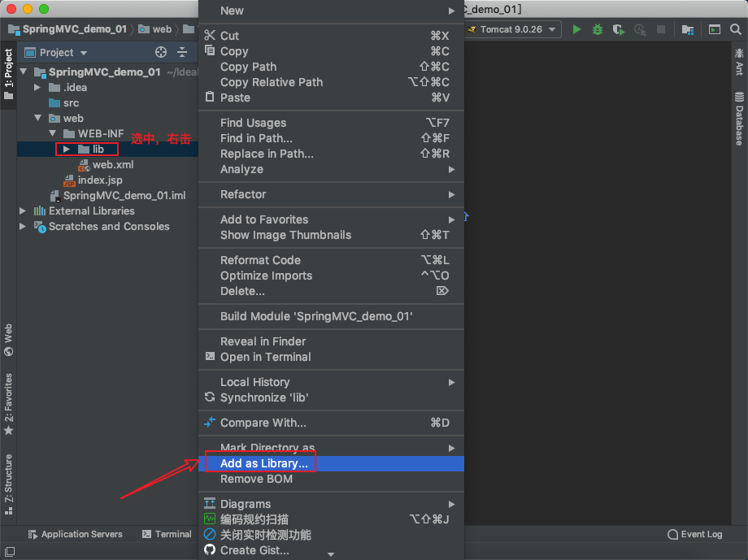Choose Paste from context menu
748x560 pixels.
tap(331, 98)
